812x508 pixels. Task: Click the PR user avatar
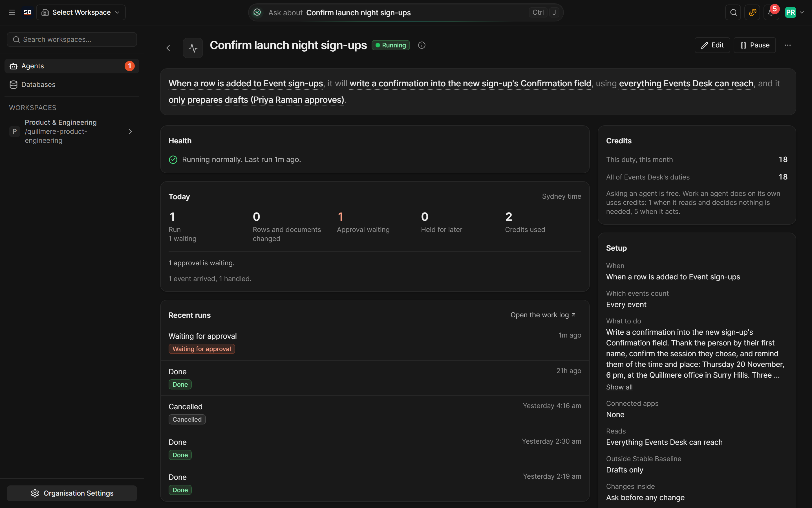click(791, 12)
